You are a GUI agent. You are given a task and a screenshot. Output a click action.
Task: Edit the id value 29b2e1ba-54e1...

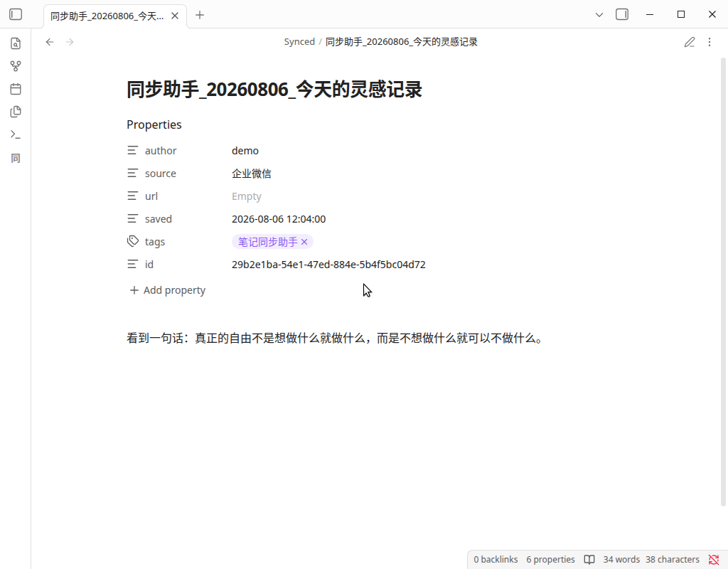click(328, 265)
